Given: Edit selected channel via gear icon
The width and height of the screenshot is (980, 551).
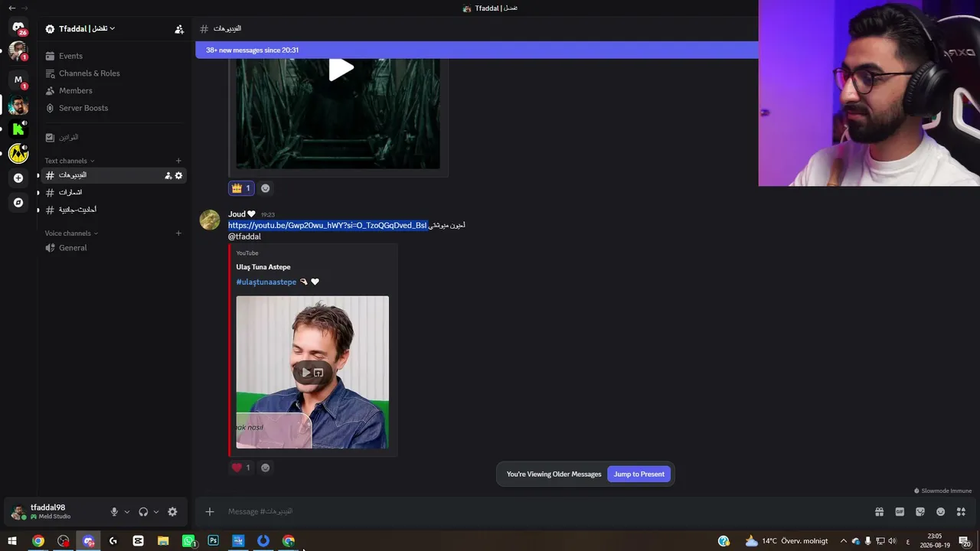Looking at the screenshot, I should tap(179, 176).
